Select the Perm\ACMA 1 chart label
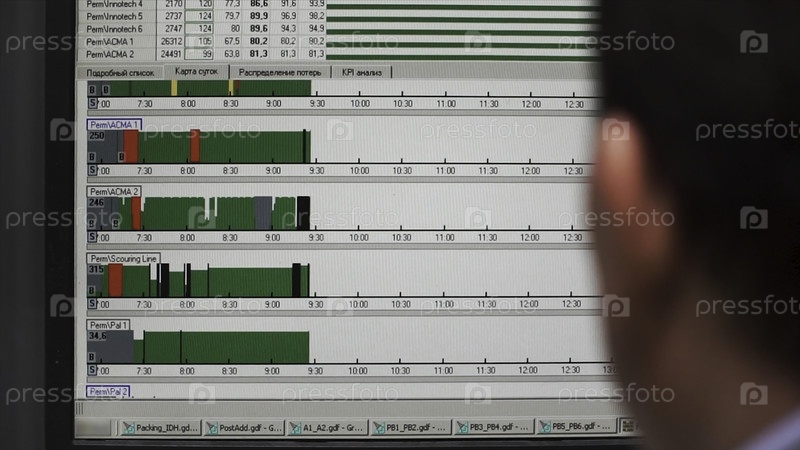Viewport: 800px width, 450px height. tap(115, 125)
